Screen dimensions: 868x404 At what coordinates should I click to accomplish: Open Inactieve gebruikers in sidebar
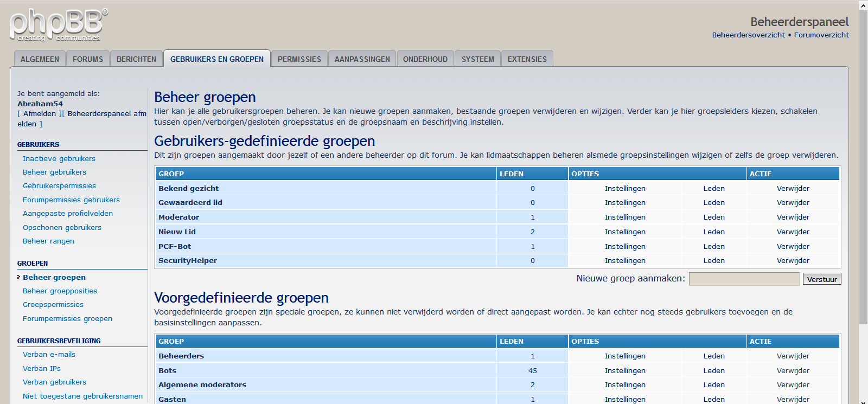tap(59, 158)
